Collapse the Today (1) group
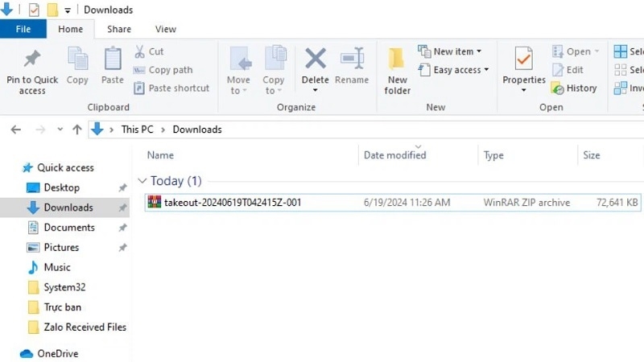Image resolution: width=644 pixels, height=362 pixels. (x=142, y=181)
